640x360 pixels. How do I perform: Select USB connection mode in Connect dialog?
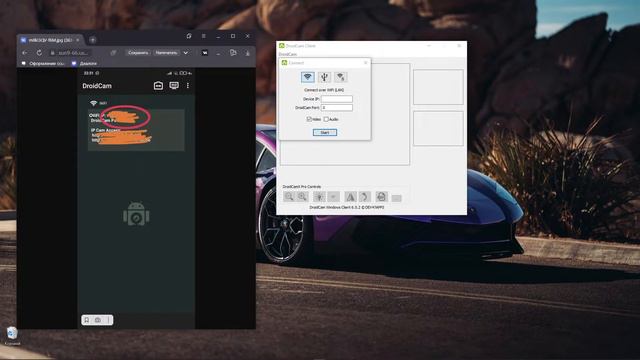[324, 77]
